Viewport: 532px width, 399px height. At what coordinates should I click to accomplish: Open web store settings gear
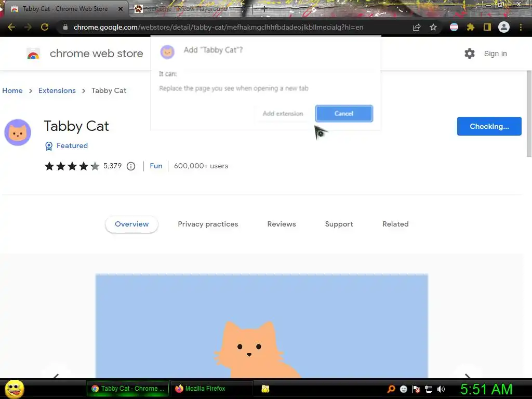coord(470,54)
